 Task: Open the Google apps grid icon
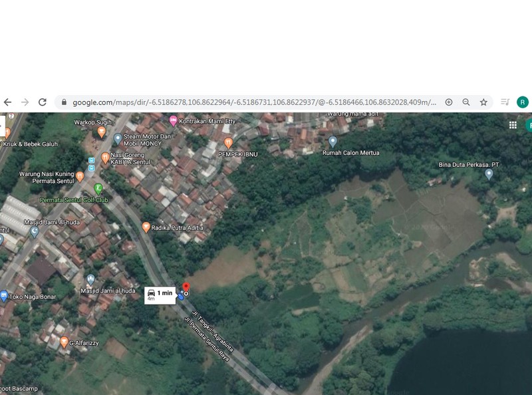point(513,125)
